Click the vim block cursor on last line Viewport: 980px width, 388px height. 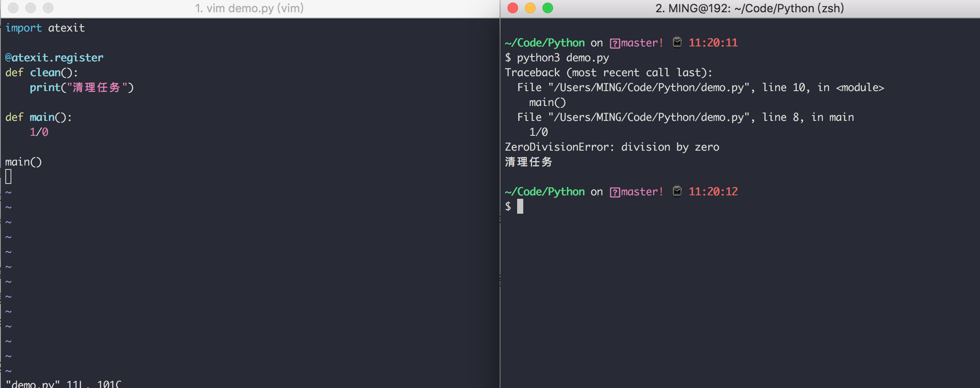pos(8,177)
